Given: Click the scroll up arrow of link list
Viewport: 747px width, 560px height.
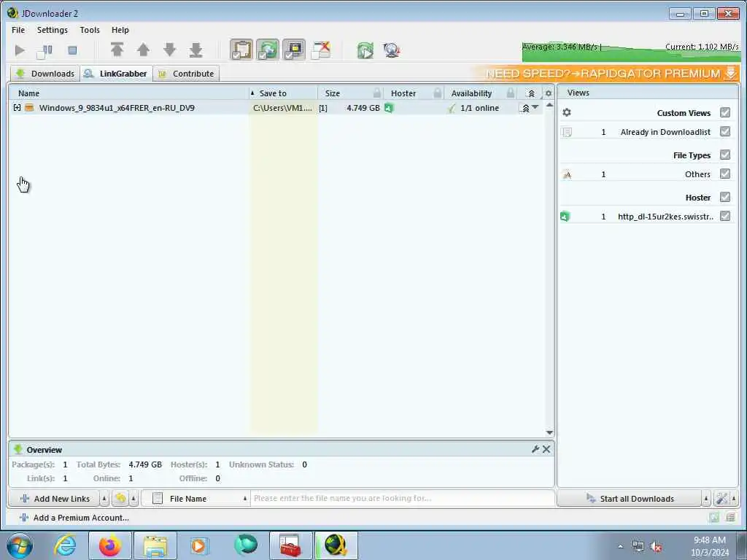Looking at the screenshot, I should pos(549,105).
